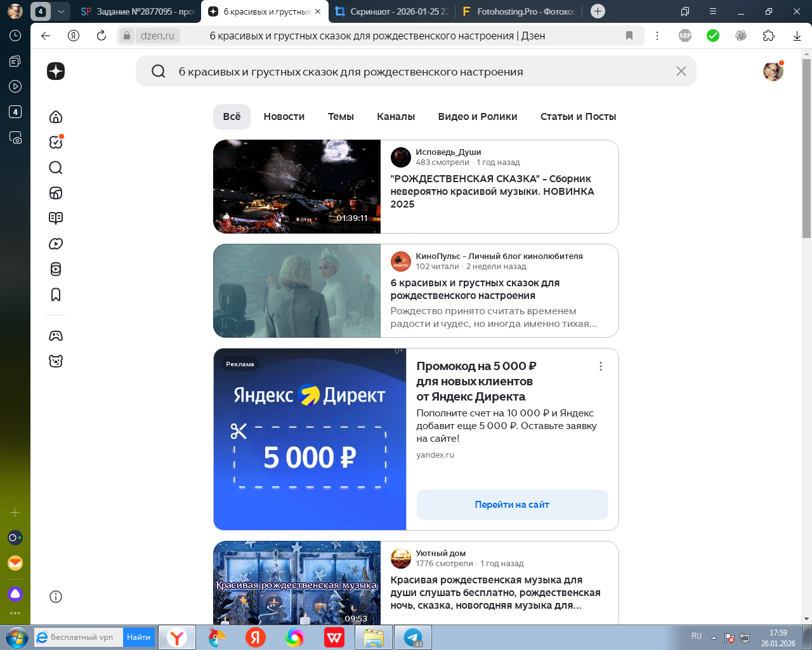
Task: Reload the current page
Action: click(x=101, y=36)
